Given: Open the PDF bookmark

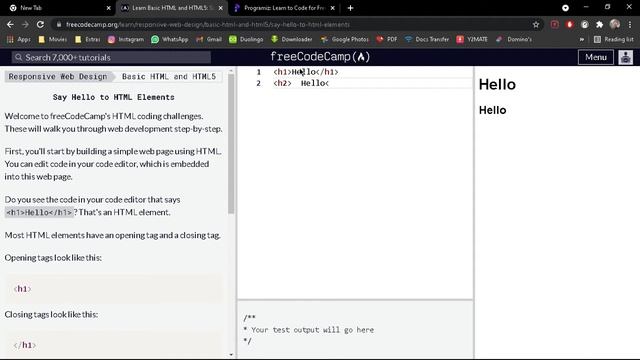Looking at the screenshot, I should tap(387, 39).
